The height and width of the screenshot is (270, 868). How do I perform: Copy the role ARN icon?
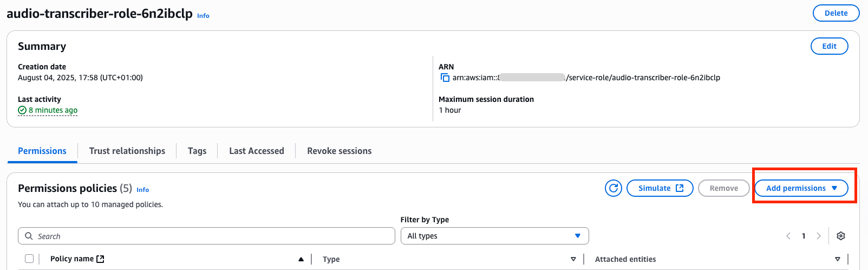(x=445, y=78)
